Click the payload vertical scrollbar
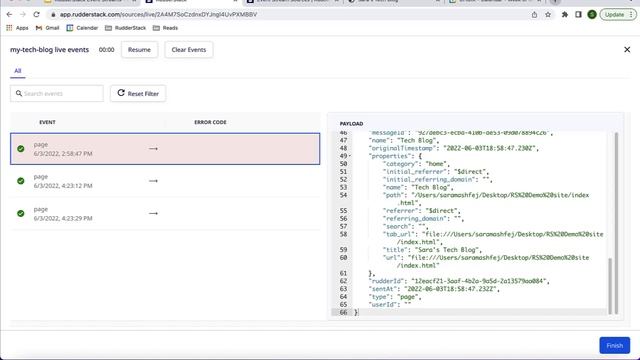This screenshot has height=360, width=640. coord(611,286)
